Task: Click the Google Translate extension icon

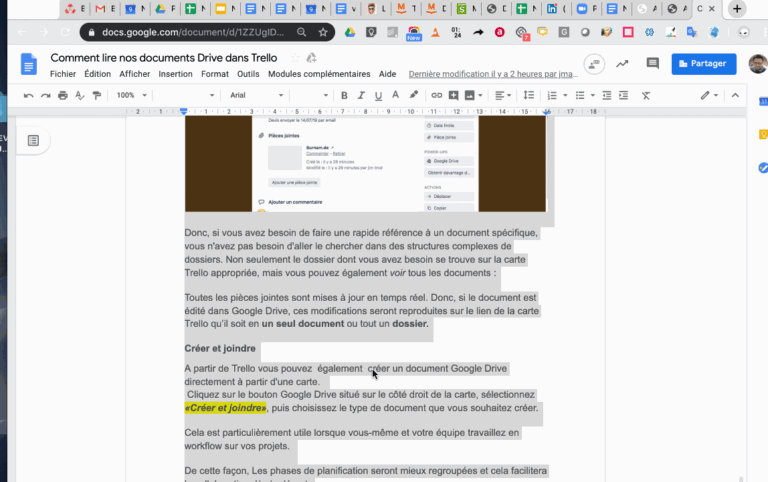Action: coord(692,32)
